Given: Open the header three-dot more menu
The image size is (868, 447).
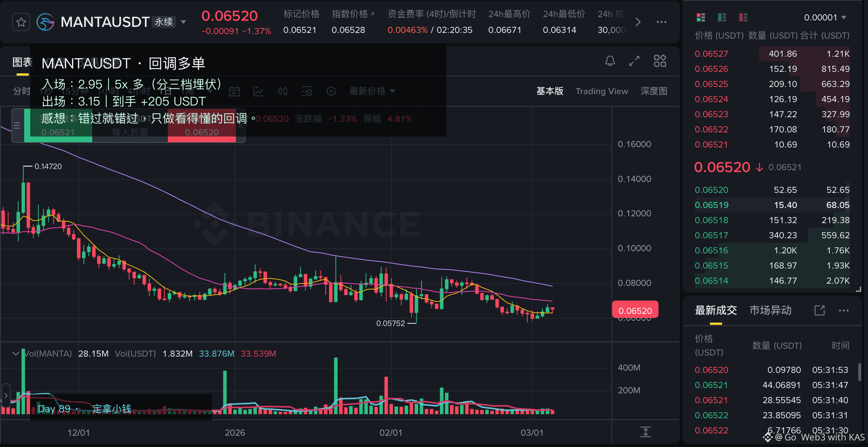Looking at the screenshot, I should [x=662, y=22].
